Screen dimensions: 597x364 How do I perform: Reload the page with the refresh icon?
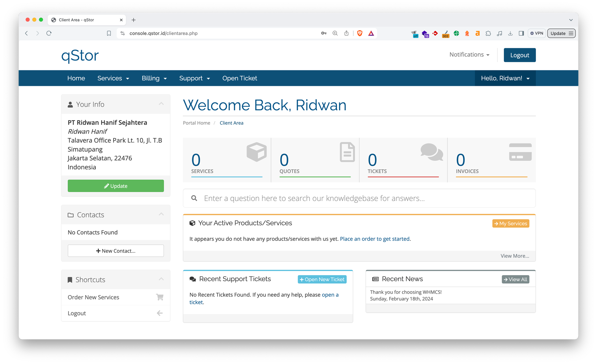tap(49, 33)
